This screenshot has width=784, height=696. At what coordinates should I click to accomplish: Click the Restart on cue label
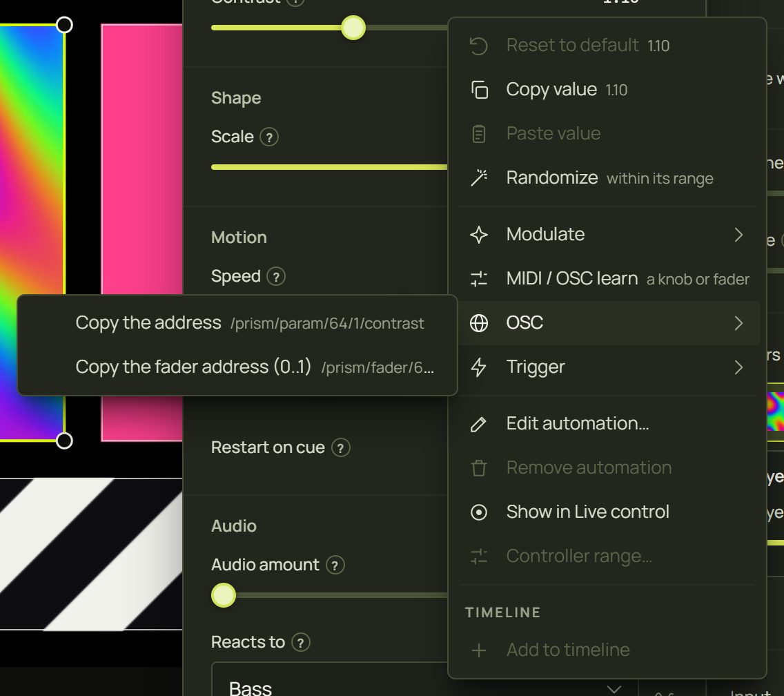pyautogui.click(x=268, y=448)
